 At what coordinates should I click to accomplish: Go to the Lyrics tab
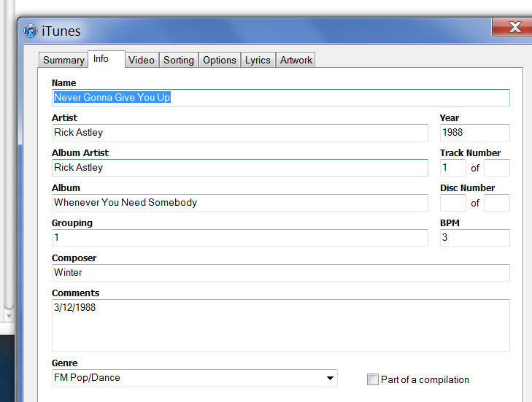pos(258,60)
